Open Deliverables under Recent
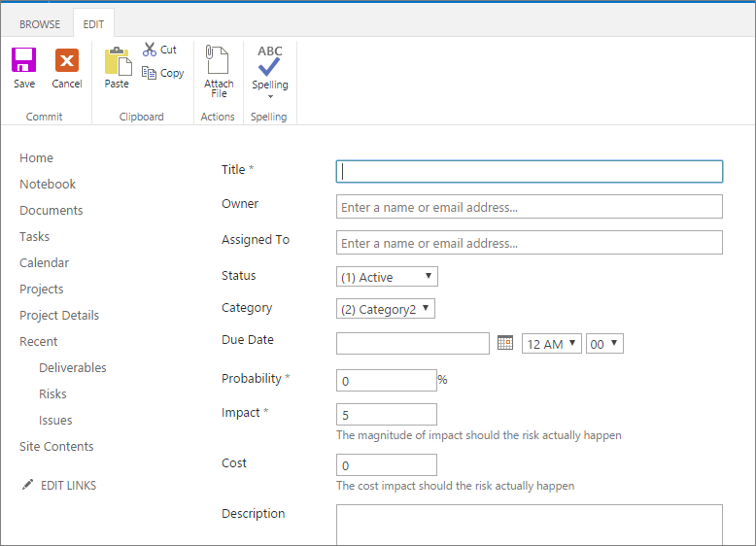 (x=73, y=367)
